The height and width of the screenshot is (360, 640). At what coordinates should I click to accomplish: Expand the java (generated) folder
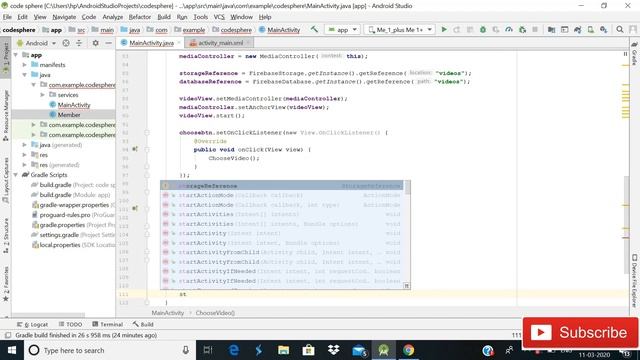[x=25, y=145]
